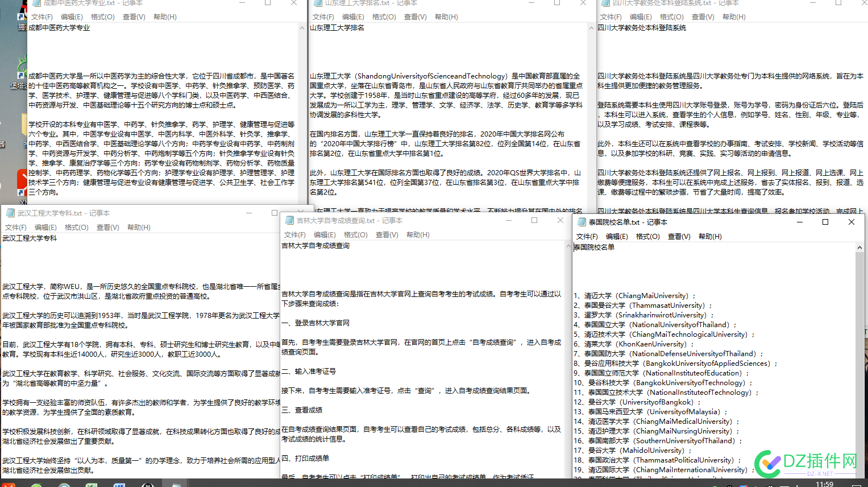Screen dimensions: 868x487
Task: Click first line 武汉工程大学专科 in document
Action: [30, 238]
